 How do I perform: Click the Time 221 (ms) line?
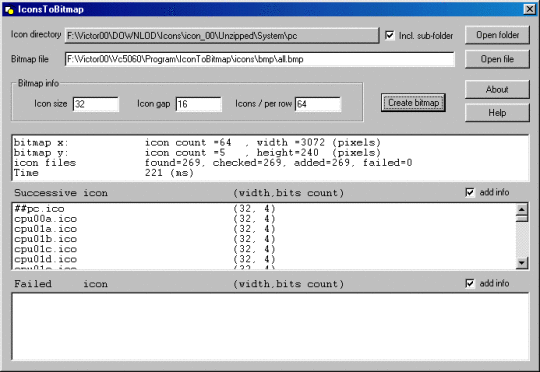pos(104,173)
